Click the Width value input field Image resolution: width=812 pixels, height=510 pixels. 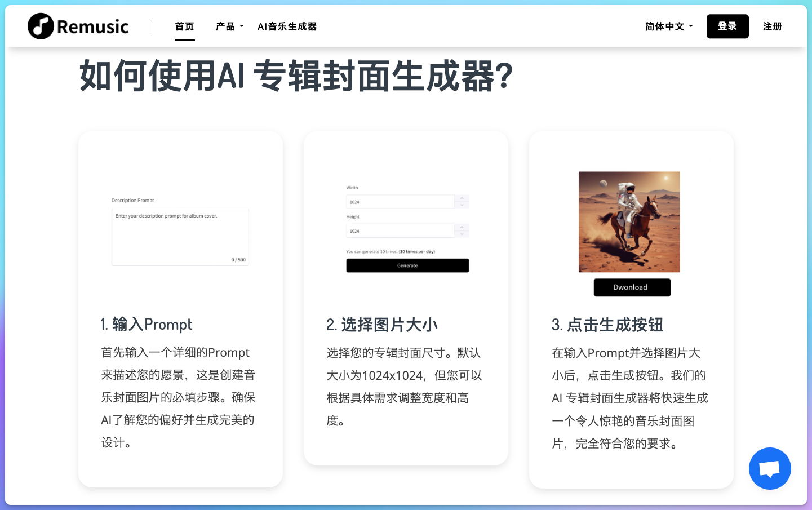400,201
